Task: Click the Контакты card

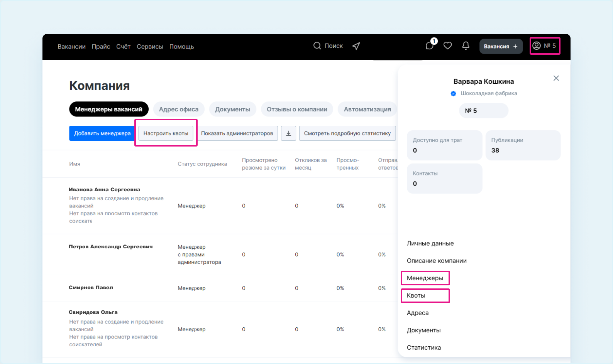Action: [x=445, y=179]
